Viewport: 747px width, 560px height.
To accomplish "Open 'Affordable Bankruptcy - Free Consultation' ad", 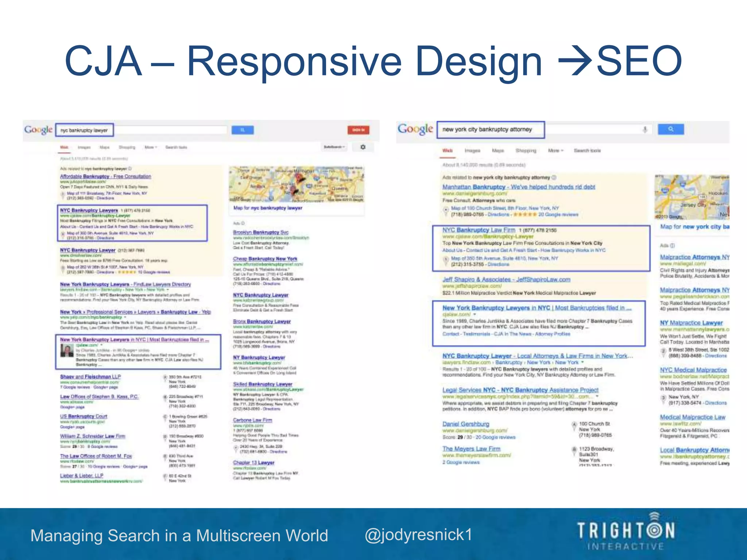I will 105,176.
